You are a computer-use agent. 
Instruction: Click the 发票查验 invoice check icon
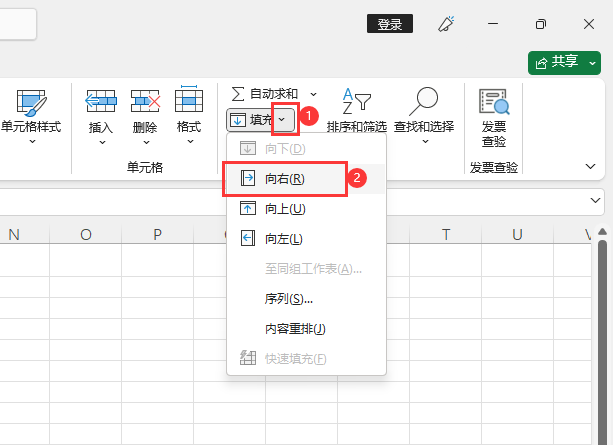[x=494, y=102]
